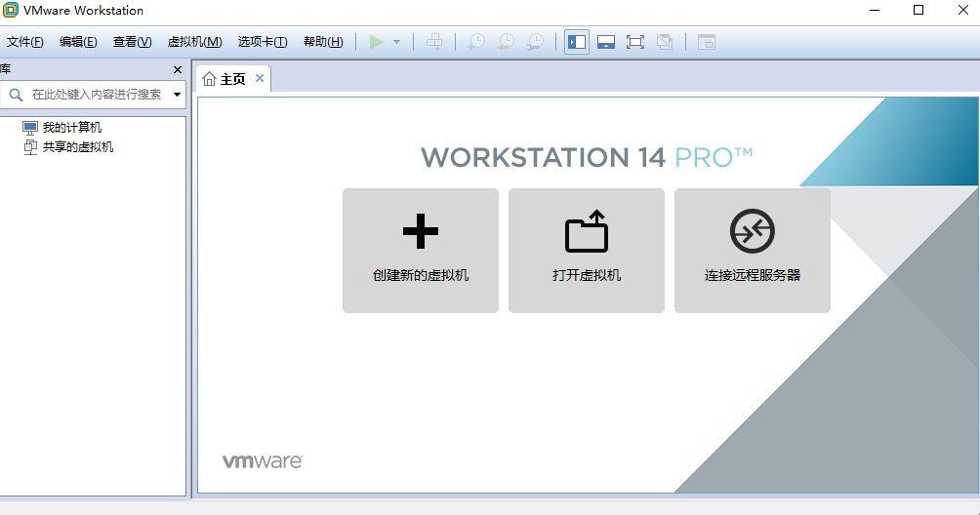The height and width of the screenshot is (515, 980).
Task: Open the 虚拟机(M) menu
Action: (x=194, y=42)
